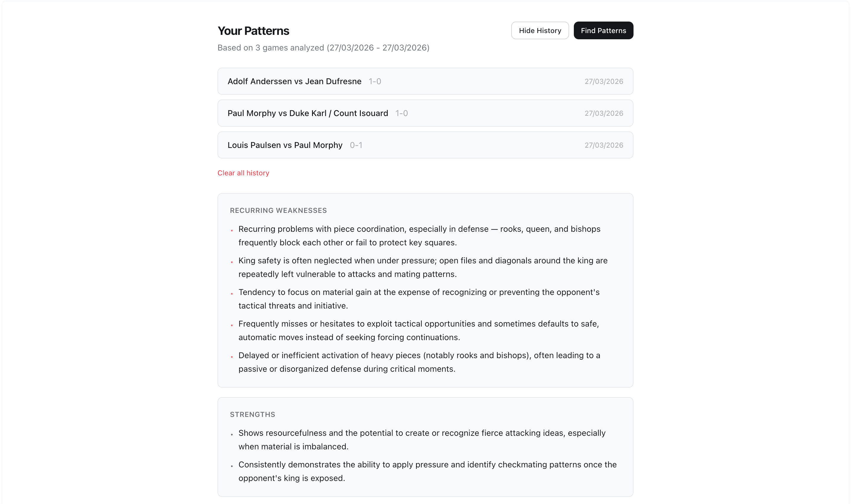Select the piece coordination weakness bullet
The width and height of the screenshot is (851, 504).
pos(419,236)
